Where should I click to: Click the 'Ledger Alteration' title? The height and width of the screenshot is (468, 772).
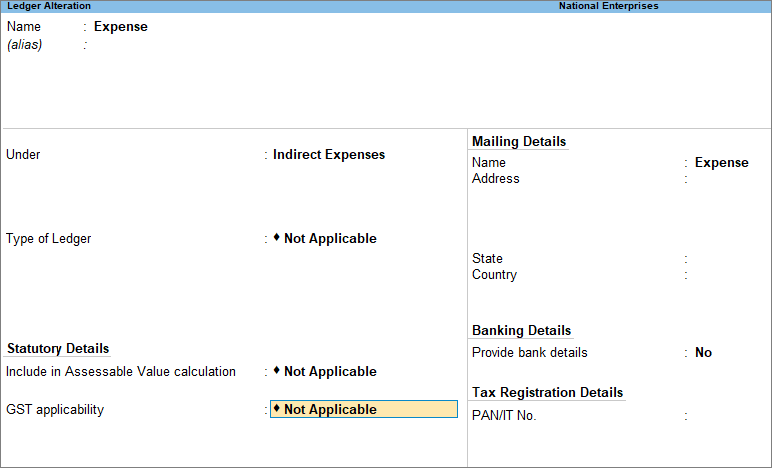pos(49,6)
